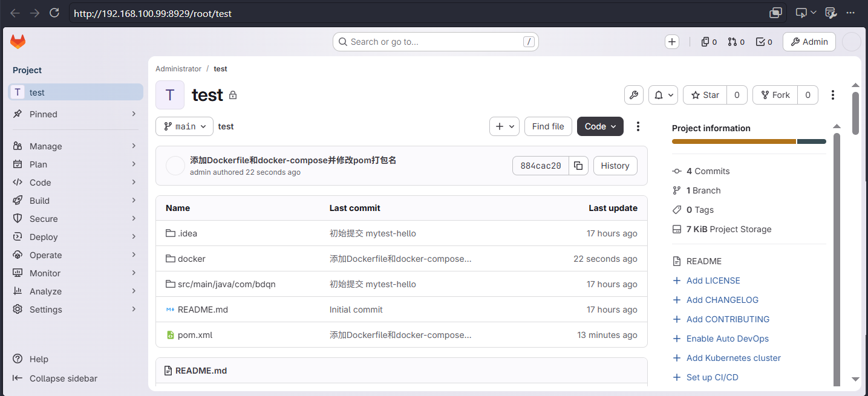Open the Code clone dropdown
The width and height of the screenshot is (868, 396).
coord(600,126)
